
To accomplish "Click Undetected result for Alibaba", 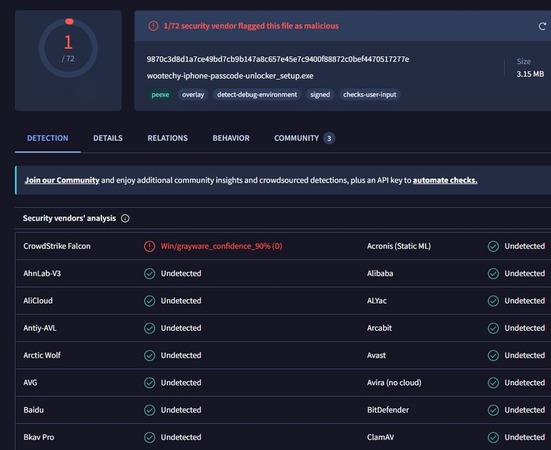I will 525,274.
